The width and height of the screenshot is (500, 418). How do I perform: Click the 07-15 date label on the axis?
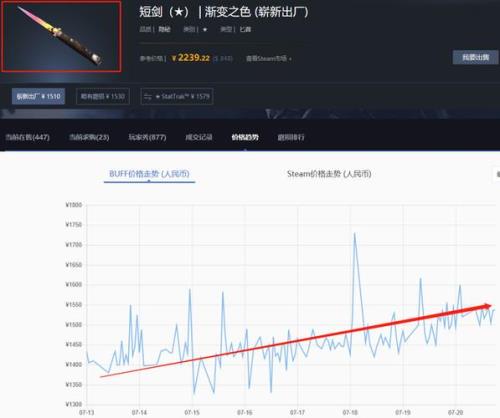coord(192,412)
